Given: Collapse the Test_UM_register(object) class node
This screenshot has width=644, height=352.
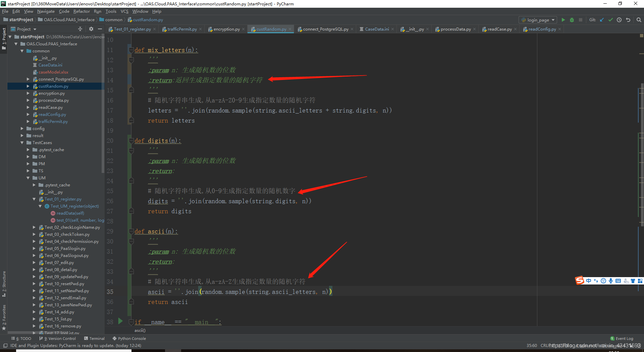Looking at the screenshot, I should click(x=40, y=206).
